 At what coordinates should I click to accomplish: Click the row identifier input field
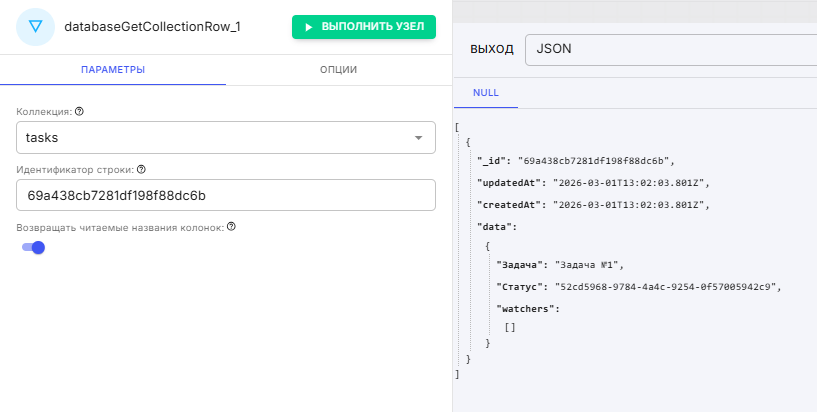coord(226,195)
